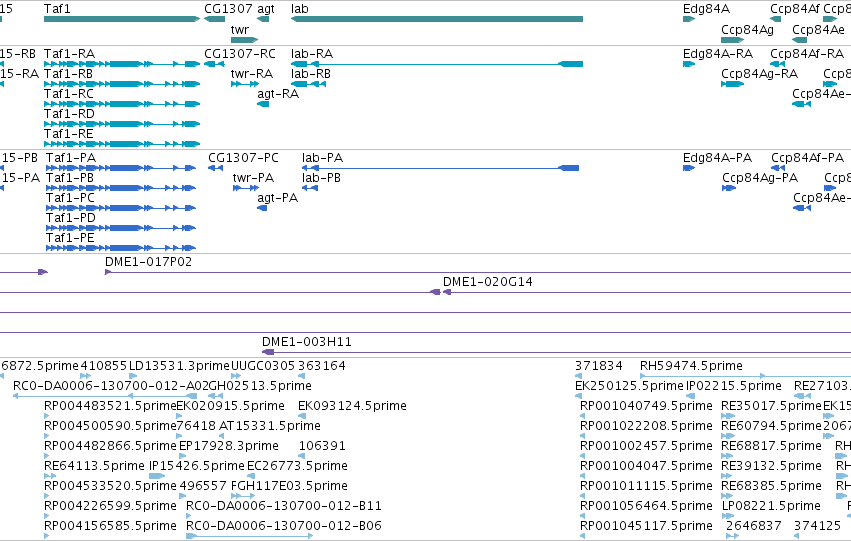Open the Ccp84Ag-RA transcript label
Viewport: 851px width, 541px height.
(x=759, y=74)
